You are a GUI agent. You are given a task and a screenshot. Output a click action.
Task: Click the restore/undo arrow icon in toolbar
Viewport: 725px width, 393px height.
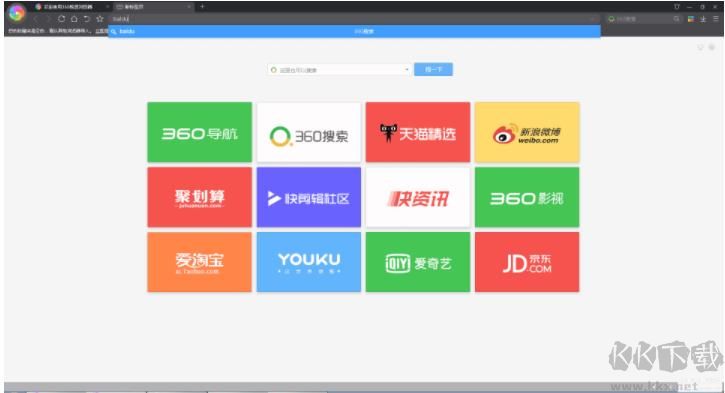click(x=86, y=19)
